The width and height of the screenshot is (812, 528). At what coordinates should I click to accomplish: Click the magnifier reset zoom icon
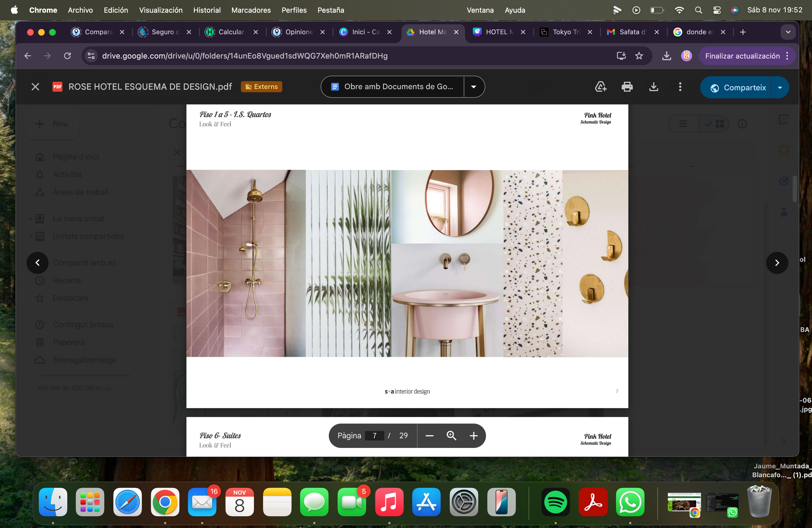(x=451, y=436)
